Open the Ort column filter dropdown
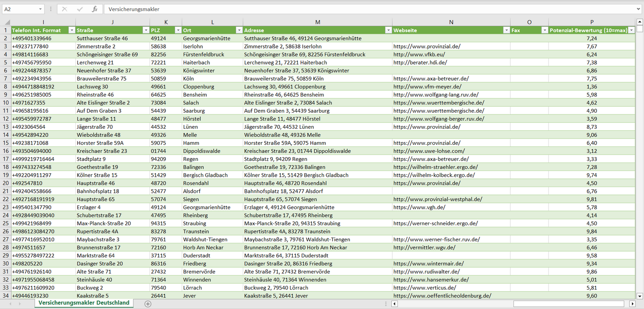This screenshot has height=309, width=644. pyautogui.click(x=238, y=30)
